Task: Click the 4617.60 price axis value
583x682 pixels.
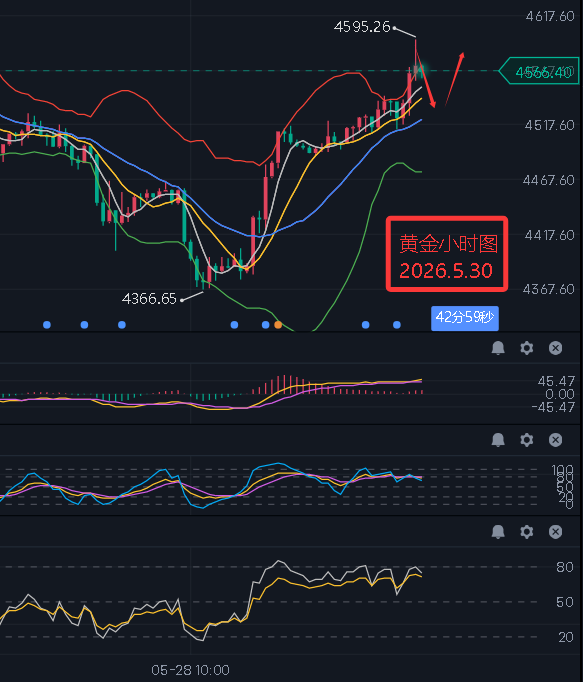Action: click(x=549, y=17)
